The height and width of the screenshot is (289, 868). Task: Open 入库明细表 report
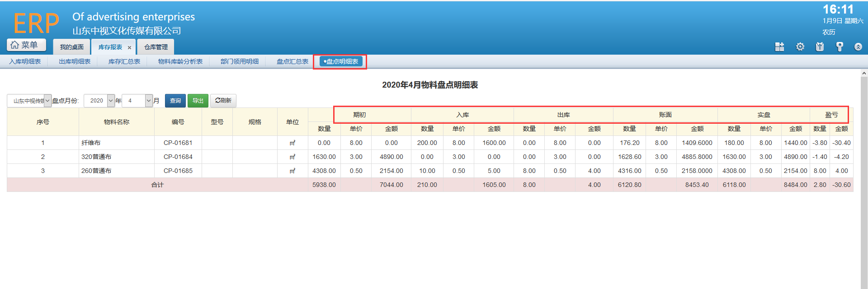[25, 61]
